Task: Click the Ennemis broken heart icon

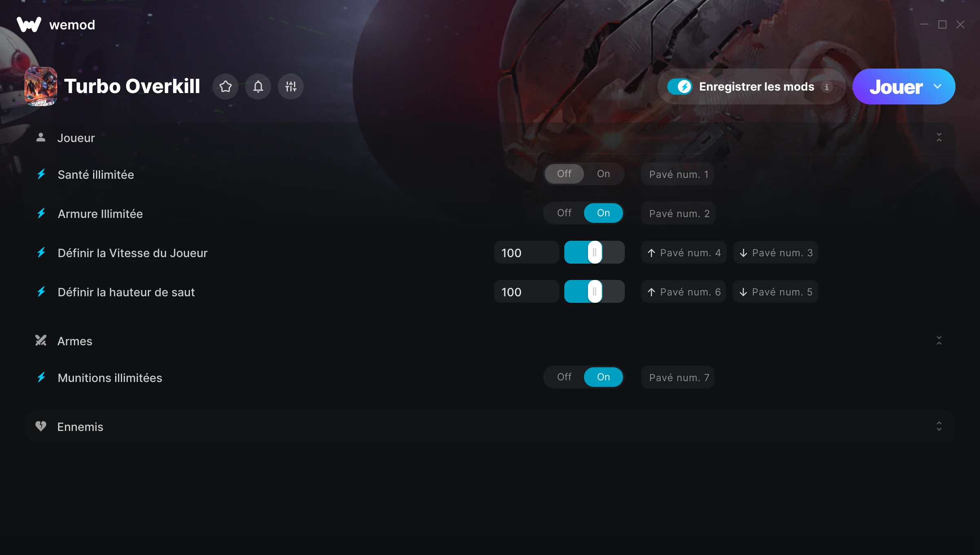Action: [41, 426]
